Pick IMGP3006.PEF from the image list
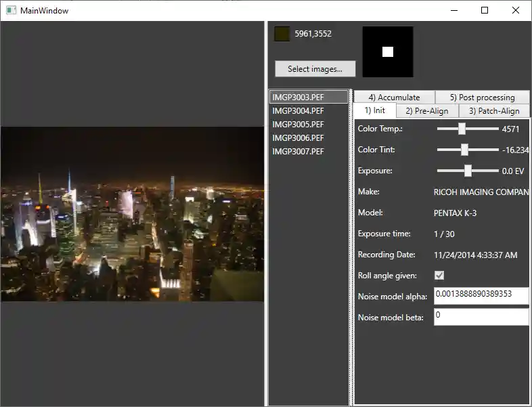This screenshot has height=407, width=532. 298,138
